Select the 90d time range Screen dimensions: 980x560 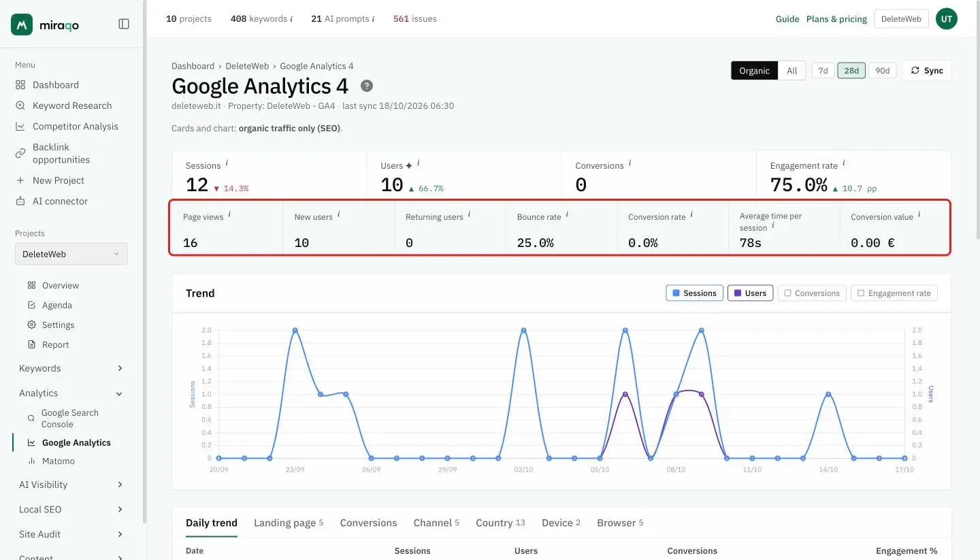tap(883, 71)
